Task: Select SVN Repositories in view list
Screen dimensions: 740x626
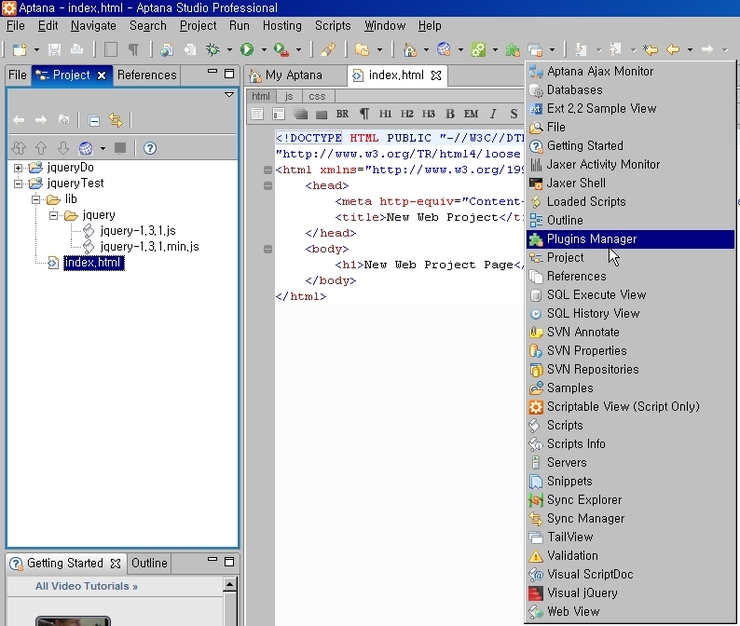Action: click(x=630, y=369)
